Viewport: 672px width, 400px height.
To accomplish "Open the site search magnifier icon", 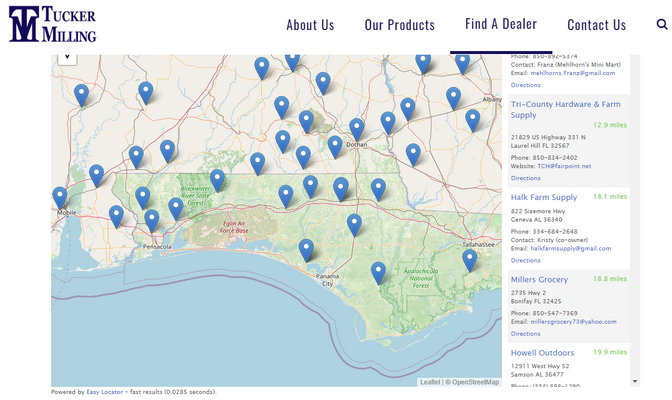I will coord(662,24).
